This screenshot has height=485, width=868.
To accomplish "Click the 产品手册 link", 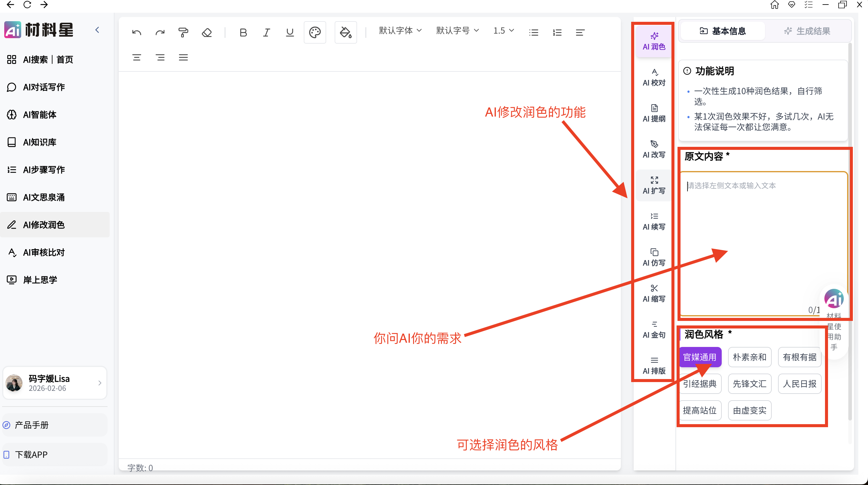I will pos(31,425).
